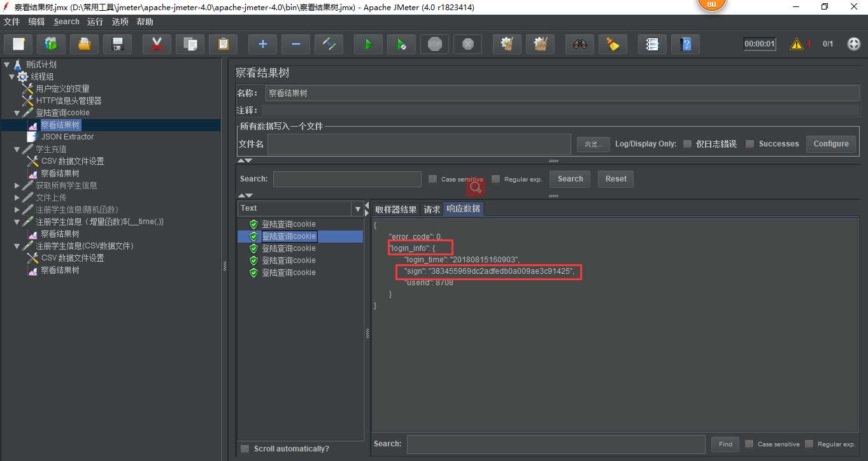868x461 pixels.
Task: Click the 文件名 filename input field
Action: click(x=419, y=144)
